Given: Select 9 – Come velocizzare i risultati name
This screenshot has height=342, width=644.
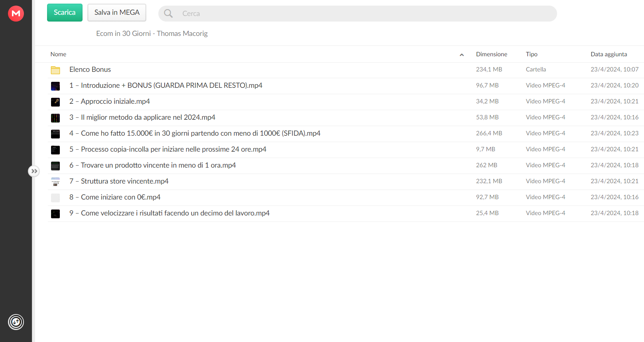Looking at the screenshot, I should tap(169, 213).
